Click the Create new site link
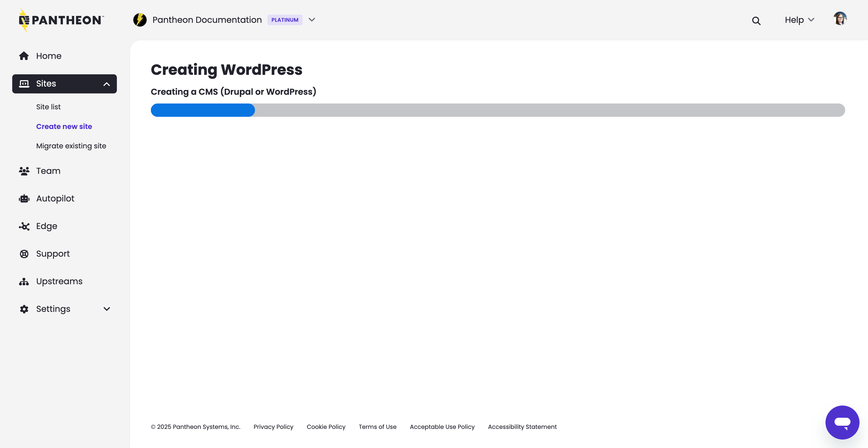This screenshot has height=448, width=868. coord(64,126)
